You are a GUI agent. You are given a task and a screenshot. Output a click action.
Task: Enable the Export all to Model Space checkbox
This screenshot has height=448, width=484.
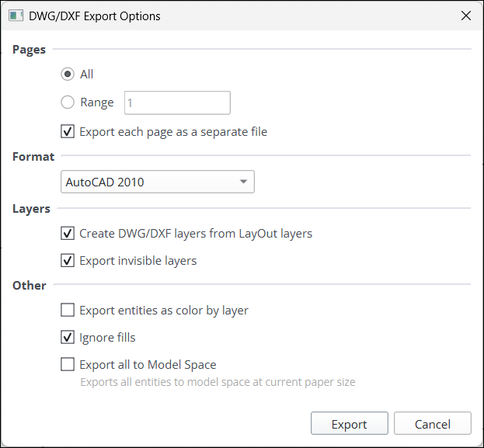(x=68, y=365)
